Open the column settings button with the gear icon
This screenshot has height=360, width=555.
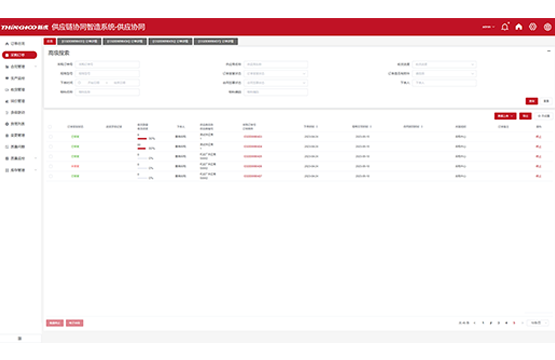point(544,116)
